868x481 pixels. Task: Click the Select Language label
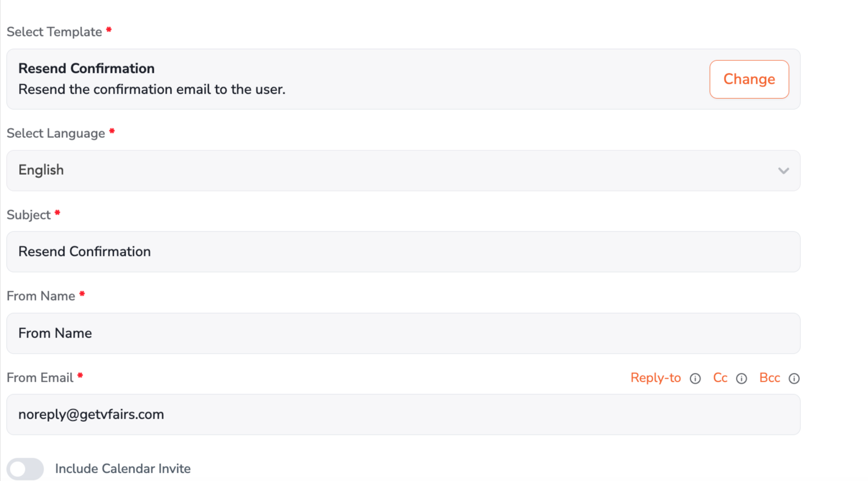point(56,133)
